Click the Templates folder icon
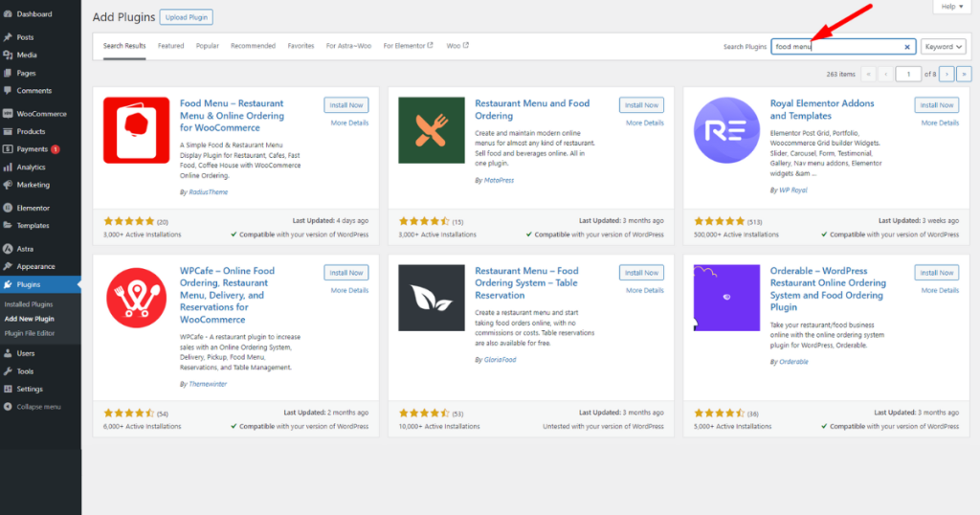980x515 pixels. click(8, 226)
